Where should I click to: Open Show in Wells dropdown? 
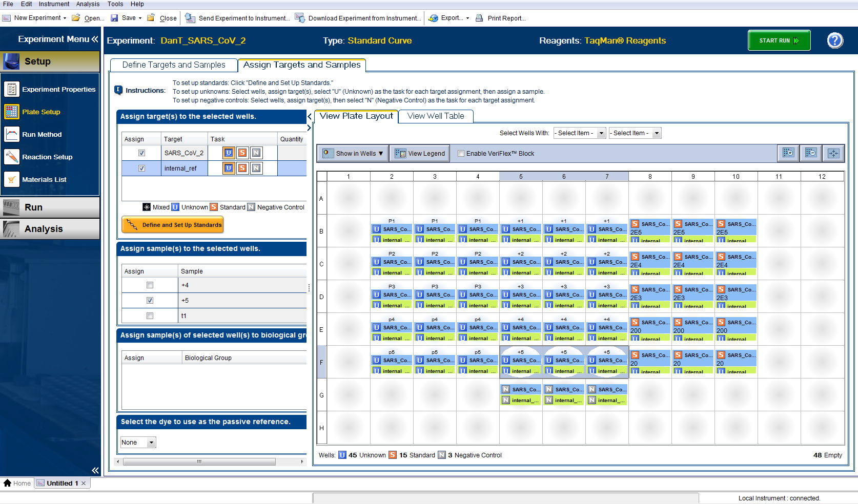pos(353,153)
